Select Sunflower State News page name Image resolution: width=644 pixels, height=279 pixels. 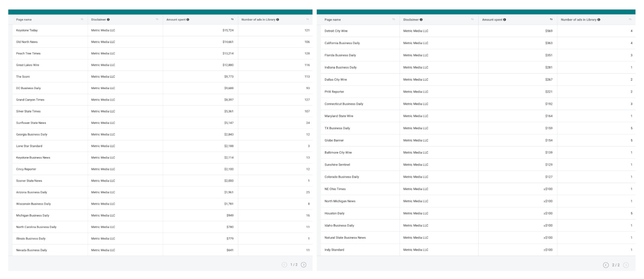31,123
